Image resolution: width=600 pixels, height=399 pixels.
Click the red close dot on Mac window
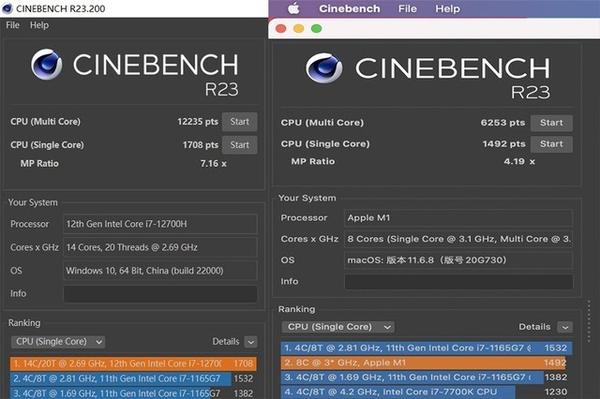tap(281, 28)
